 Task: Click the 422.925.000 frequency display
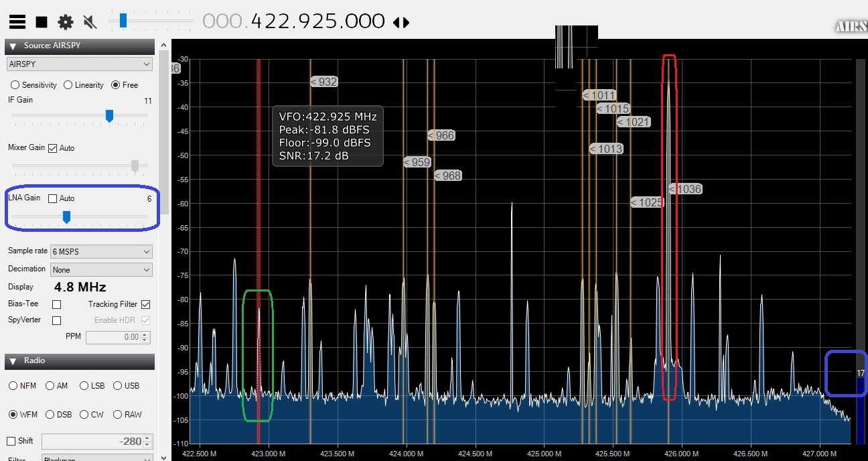(293, 21)
